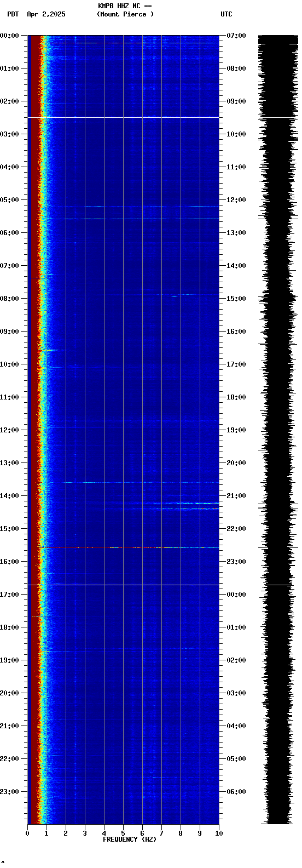Click the 00:00 PDT time label
302x868 pixels.
(x=9, y=36)
